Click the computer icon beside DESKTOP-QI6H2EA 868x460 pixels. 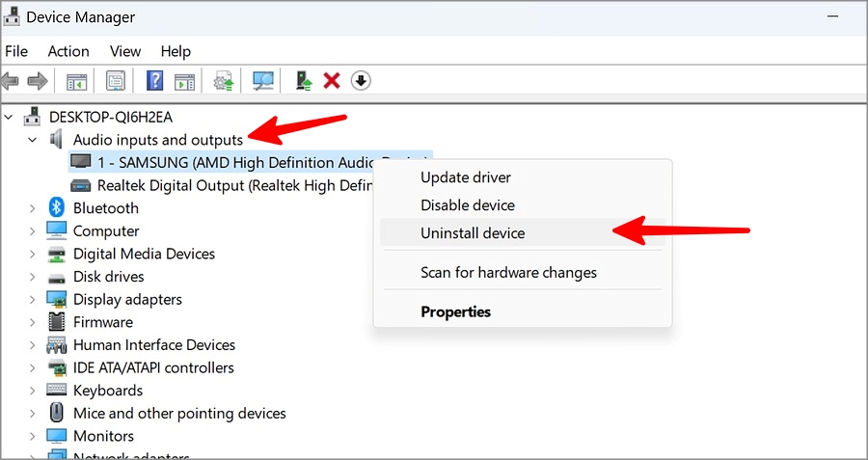click(x=33, y=117)
